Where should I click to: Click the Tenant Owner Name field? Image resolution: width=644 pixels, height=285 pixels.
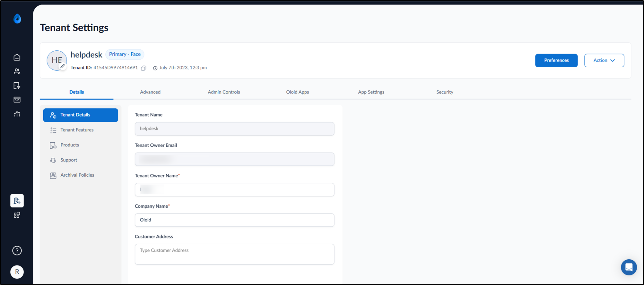tap(234, 190)
